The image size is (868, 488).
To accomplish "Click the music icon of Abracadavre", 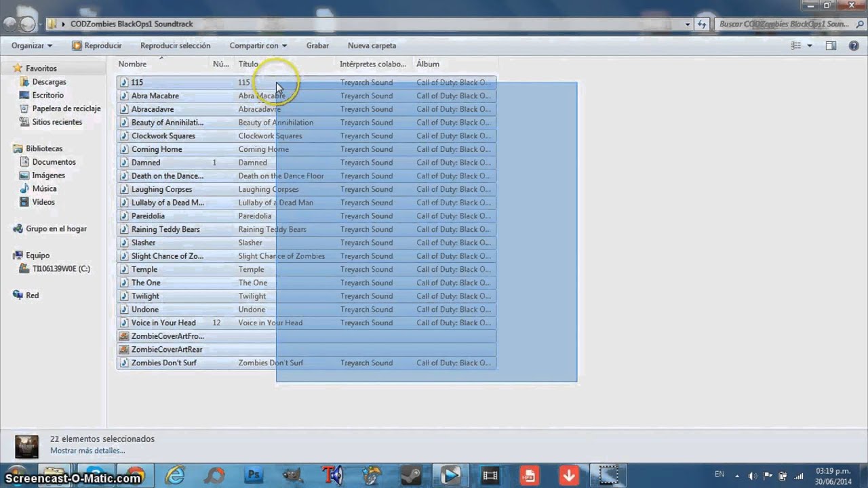I will click(x=124, y=109).
